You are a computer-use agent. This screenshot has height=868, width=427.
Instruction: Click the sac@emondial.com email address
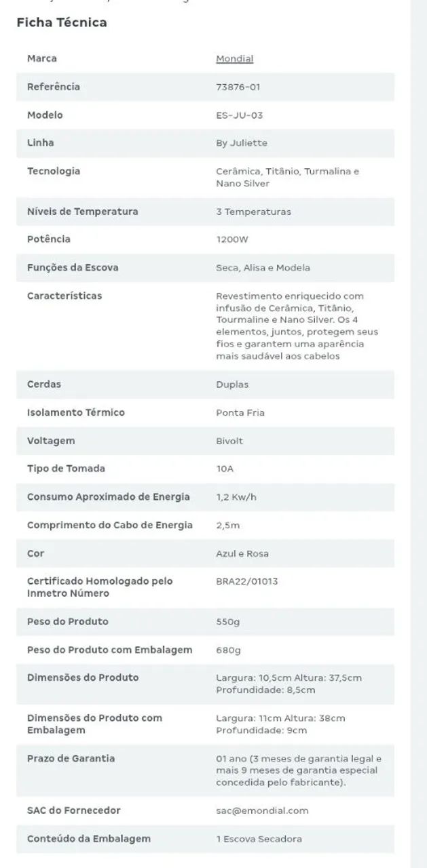coord(262,810)
